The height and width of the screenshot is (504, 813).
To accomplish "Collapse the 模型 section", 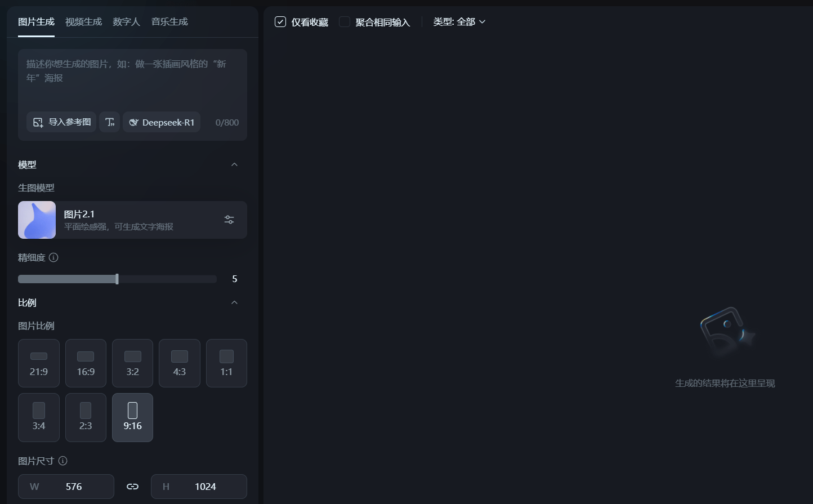I will click(235, 164).
